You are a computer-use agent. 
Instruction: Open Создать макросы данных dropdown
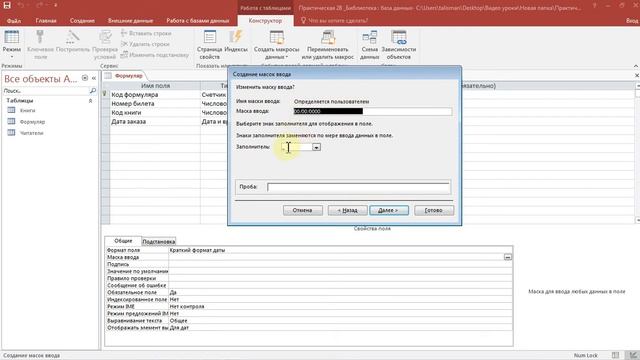(276, 45)
